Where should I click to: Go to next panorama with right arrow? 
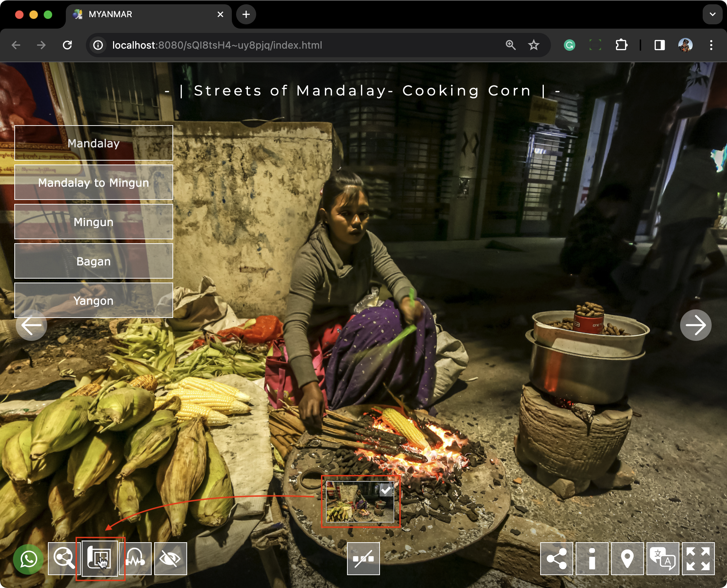[x=695, y=325]
